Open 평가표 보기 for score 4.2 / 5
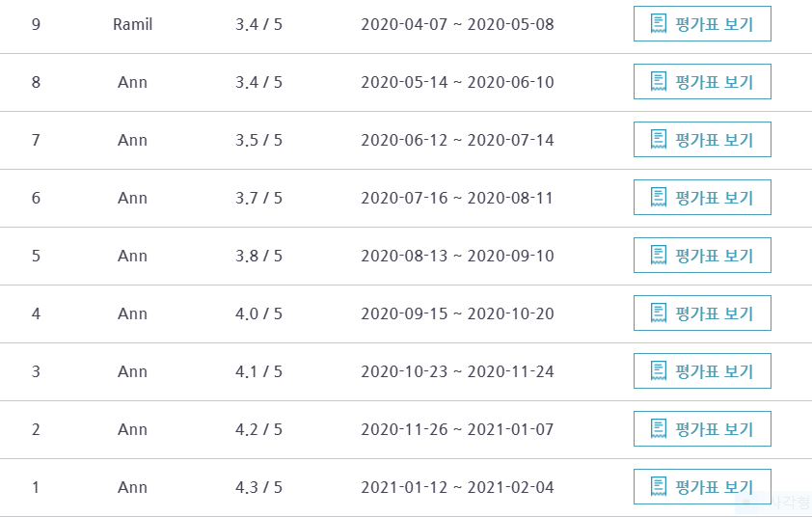 [x=702, y=429]
